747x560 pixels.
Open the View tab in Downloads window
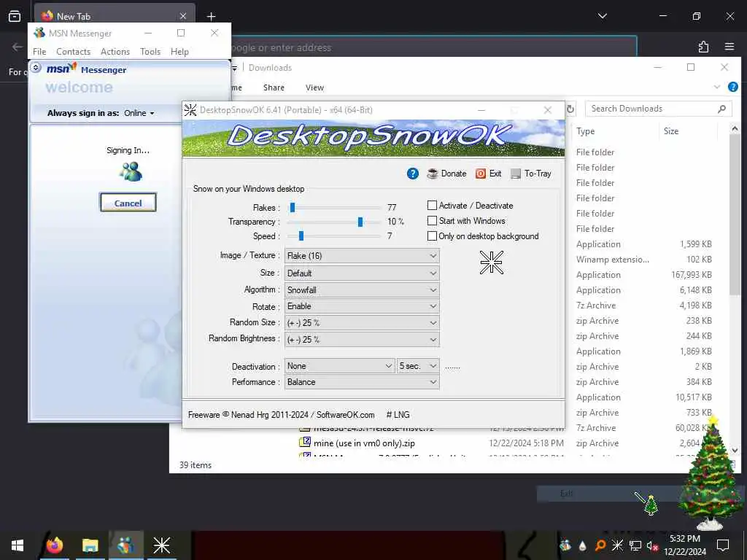coord(314,87)
